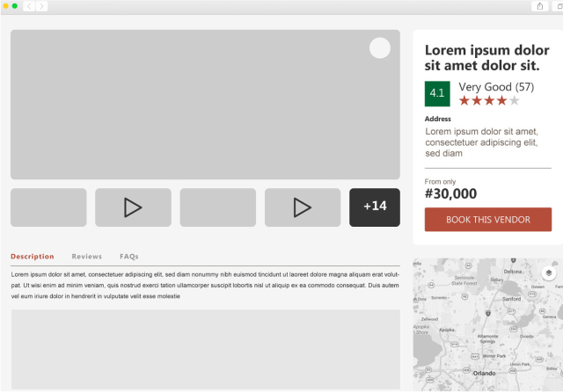This screenshot has width=563, height=392.
Task: Click the map layers icon
Action: click(x=549, y=272)
